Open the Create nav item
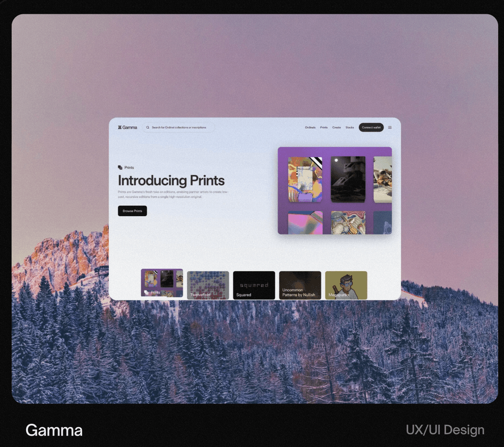This screenshot has width=504, height=447. 337,128
